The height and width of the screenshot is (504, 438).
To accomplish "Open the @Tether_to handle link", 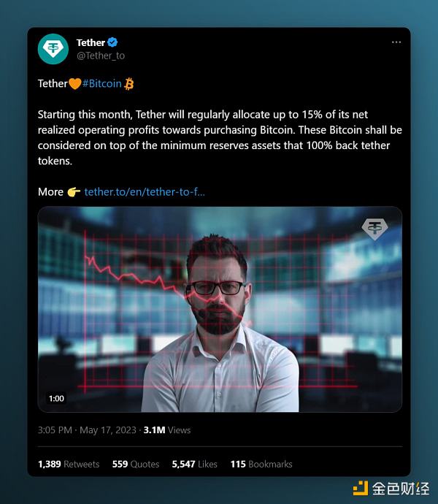I will [101, 56].
